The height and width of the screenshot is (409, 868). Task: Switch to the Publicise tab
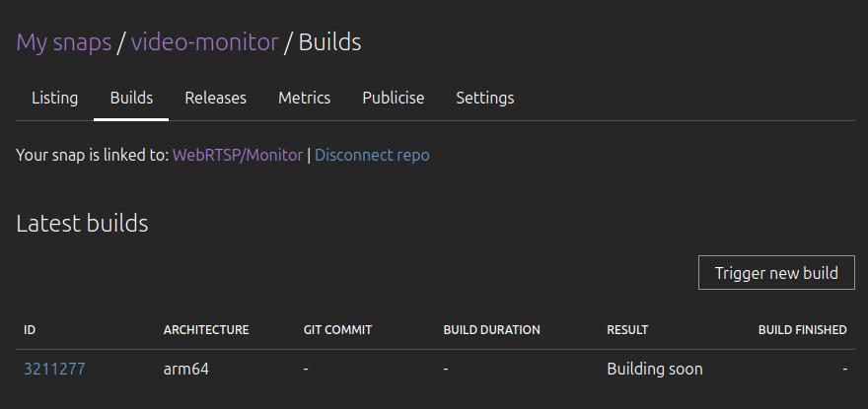pyautogui.click(x=393, y=98)
